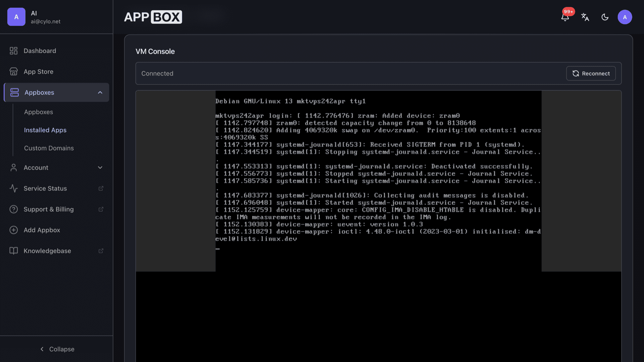Image resolution: width=644 pixels, height=362 pixels.
Task: Expand the Account menu chevron
Action: [100, 167]
